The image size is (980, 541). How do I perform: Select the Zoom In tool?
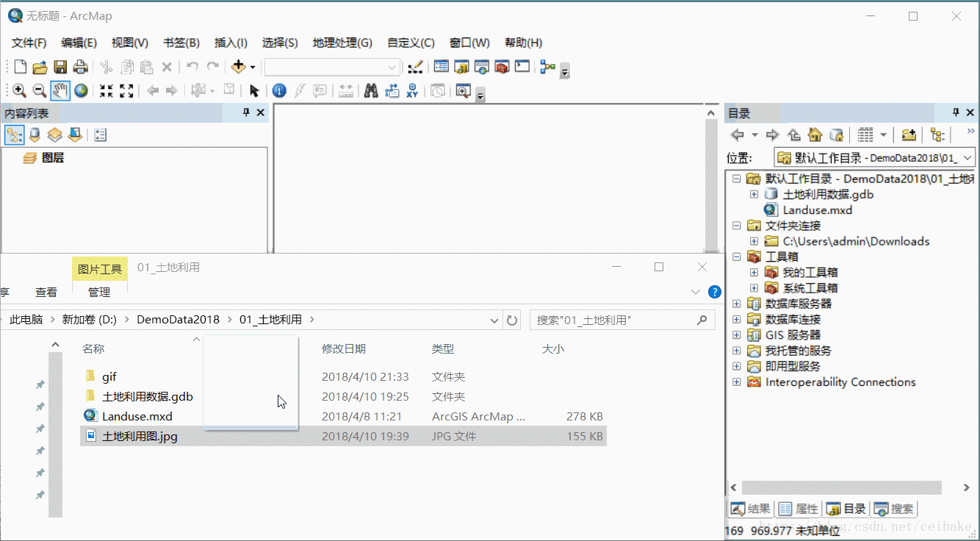19,90
